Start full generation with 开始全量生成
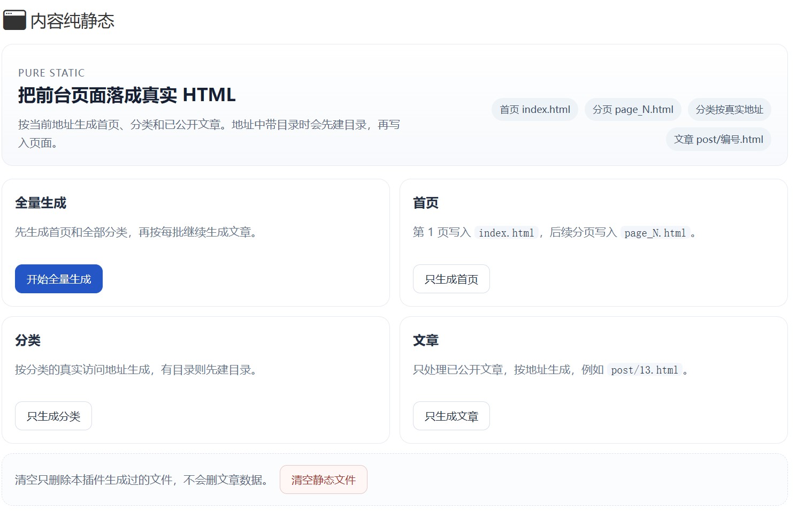 [59, 279]
